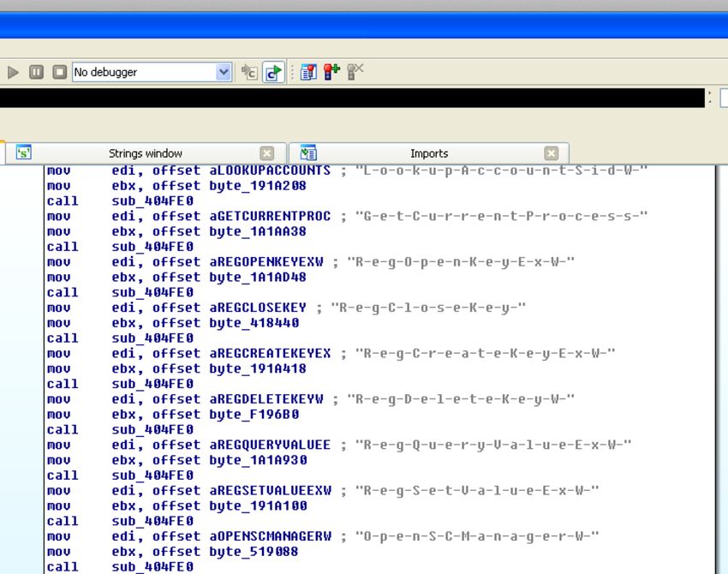Click the "R-e-g-C-l-o-s-e-K-e-y-" comment
Screen dimensions: 728x574
click(x=428, y=308)
